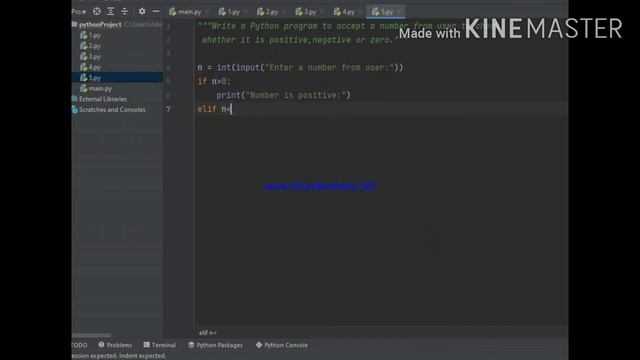The width and height of the screenshot is (640, 360).
Task: Open 3.py in the project tree
Action: click(x=95, y=57)
